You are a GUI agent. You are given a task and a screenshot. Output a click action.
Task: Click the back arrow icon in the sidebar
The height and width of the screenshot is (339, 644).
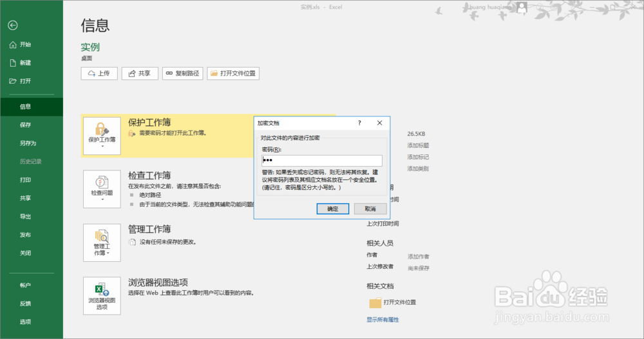click(13, 26)
